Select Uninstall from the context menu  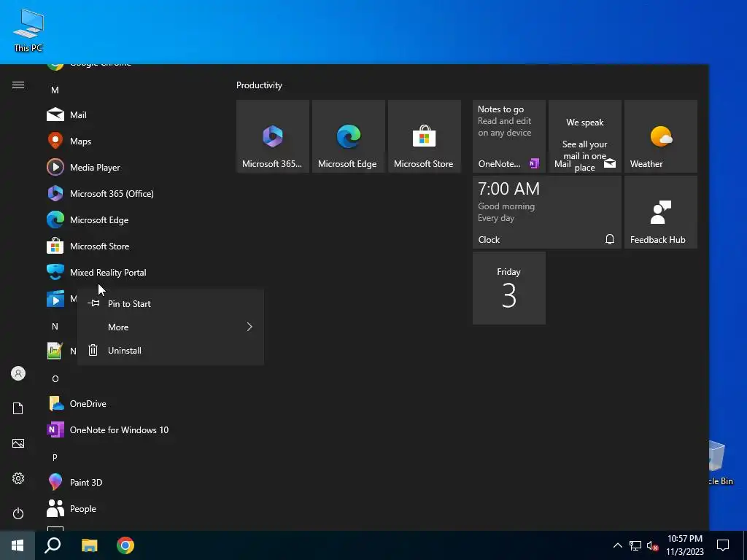(171, 350)
